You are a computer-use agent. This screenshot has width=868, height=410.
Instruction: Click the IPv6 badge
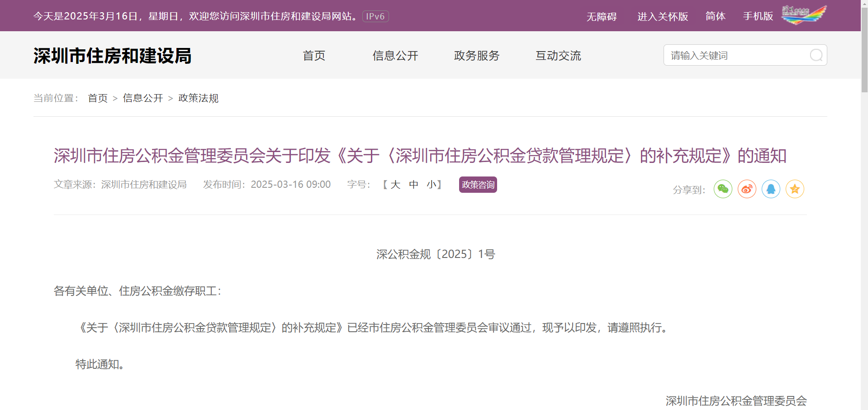(375, 16)
